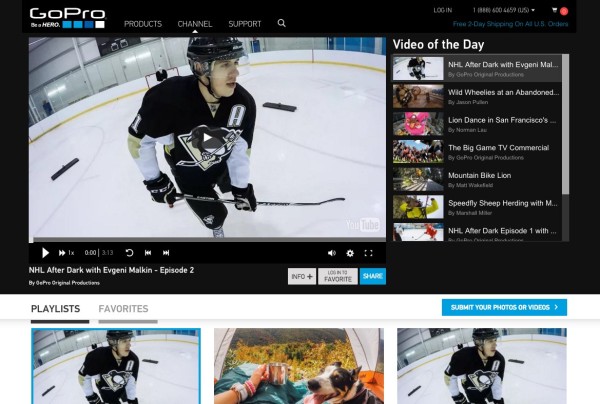Click SUBMIT YOUR PHOTOS OR VIDEOS button
Screen dimensions: 600x404
(504, 308)
